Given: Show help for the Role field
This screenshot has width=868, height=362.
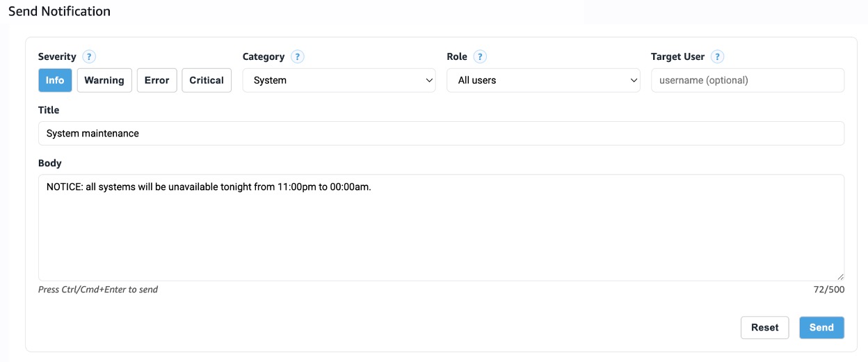Looking at the screenshot, I should coord(479,57).
